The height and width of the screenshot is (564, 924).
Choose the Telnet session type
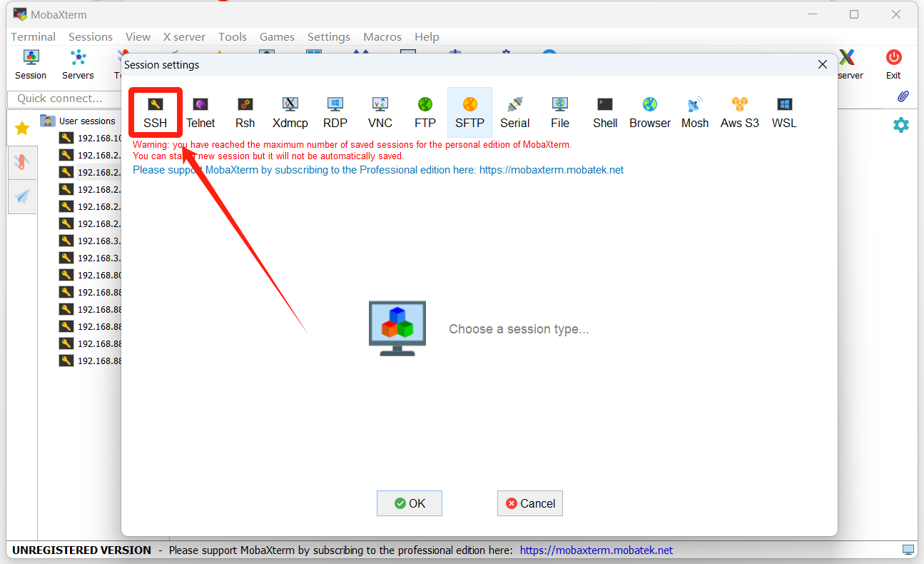point(200,112)
